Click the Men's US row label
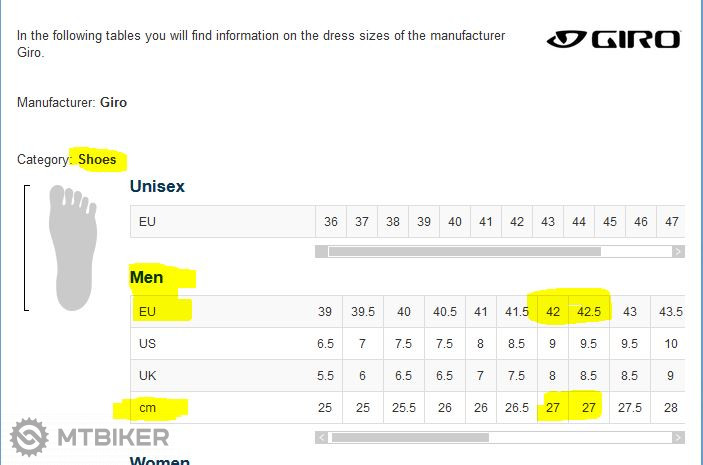This screenshot has width=703, height=465. point(148,344)
